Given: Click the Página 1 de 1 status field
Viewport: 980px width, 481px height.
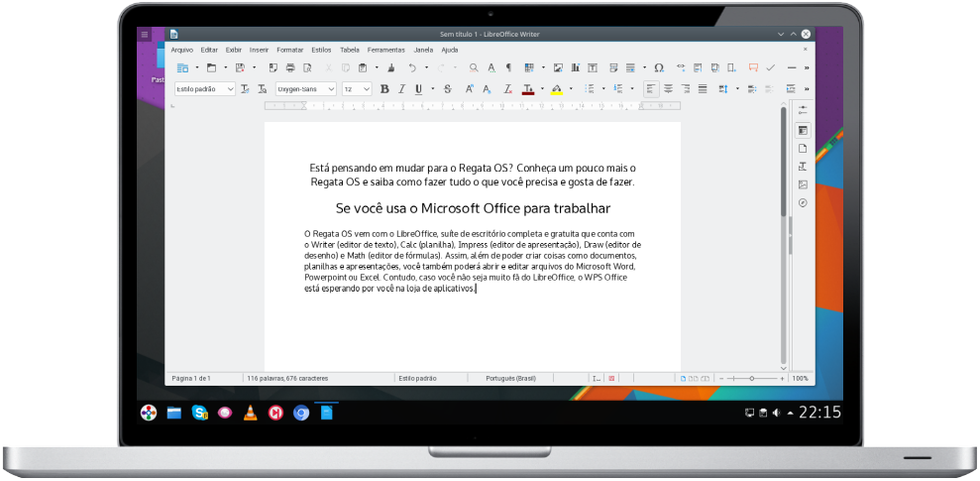Looking at the screenshot, I should [x=191, y=379].
